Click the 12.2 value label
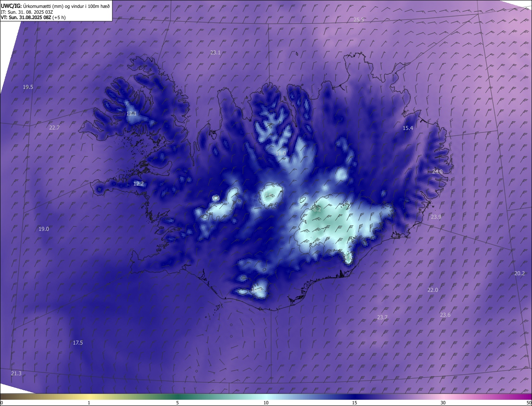 click(x=138, y=183)
